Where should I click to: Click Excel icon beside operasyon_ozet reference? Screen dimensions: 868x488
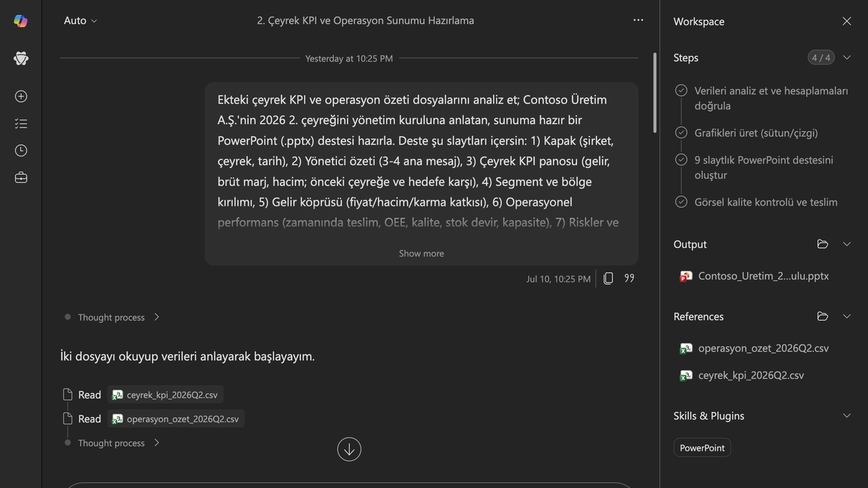click(686, 348)
